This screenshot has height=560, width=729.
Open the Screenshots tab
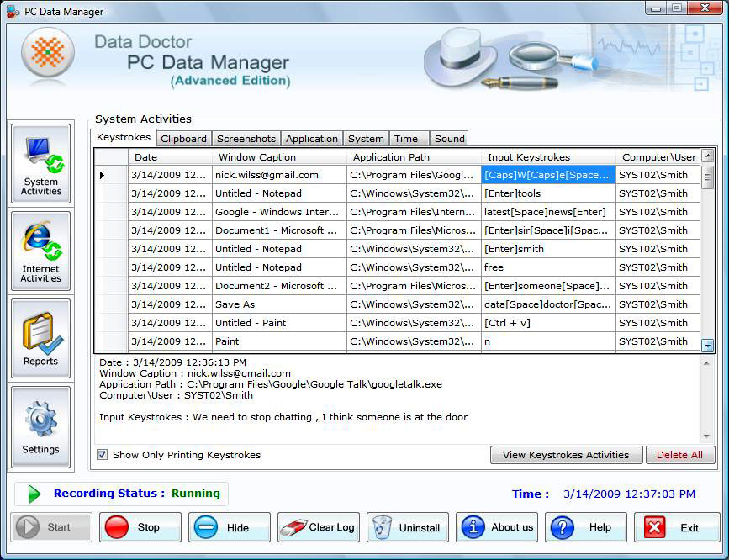pos(246,138)
